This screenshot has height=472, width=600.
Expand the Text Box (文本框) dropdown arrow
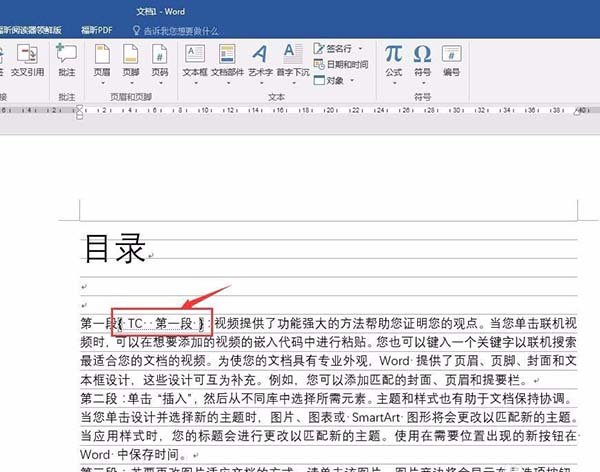pos(196,83)
